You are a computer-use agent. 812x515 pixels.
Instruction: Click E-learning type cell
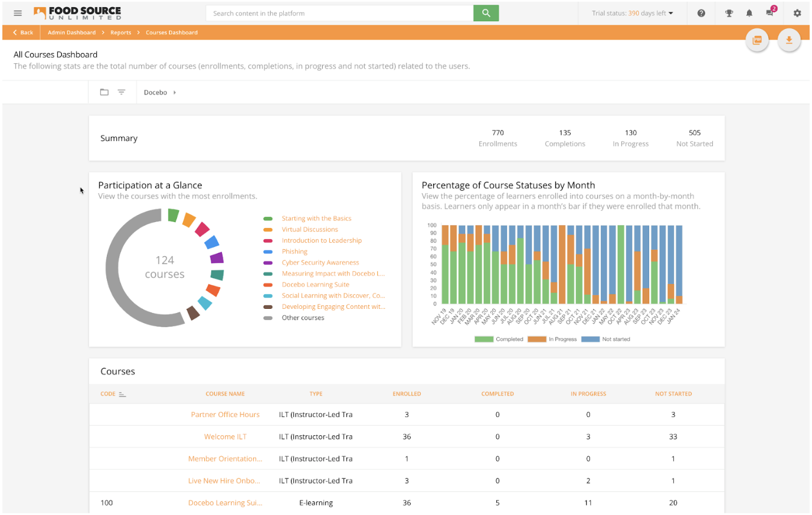(x=316, y=503)
